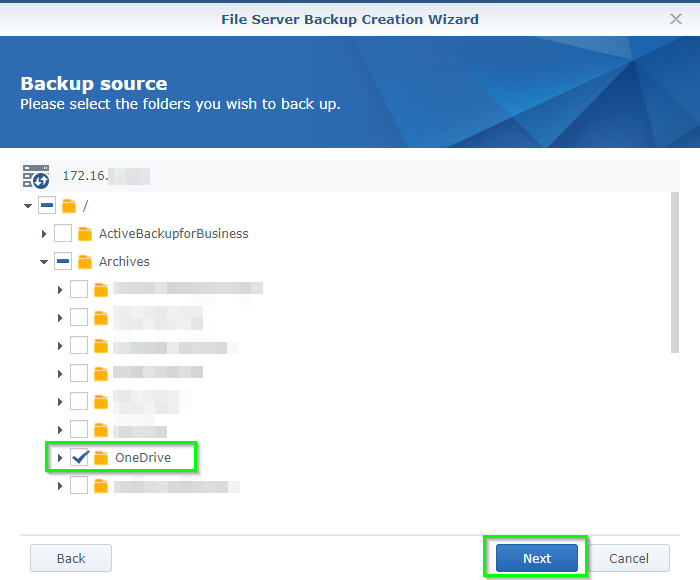Go back with the Back button

71,558
